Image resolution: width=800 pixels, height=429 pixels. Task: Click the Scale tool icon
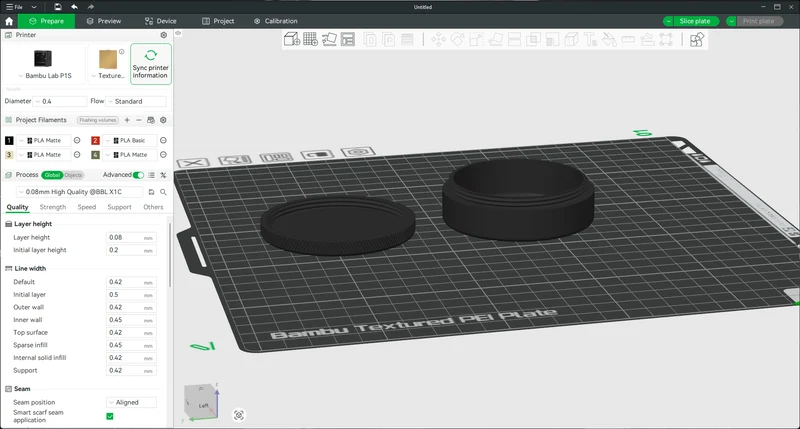476,39
